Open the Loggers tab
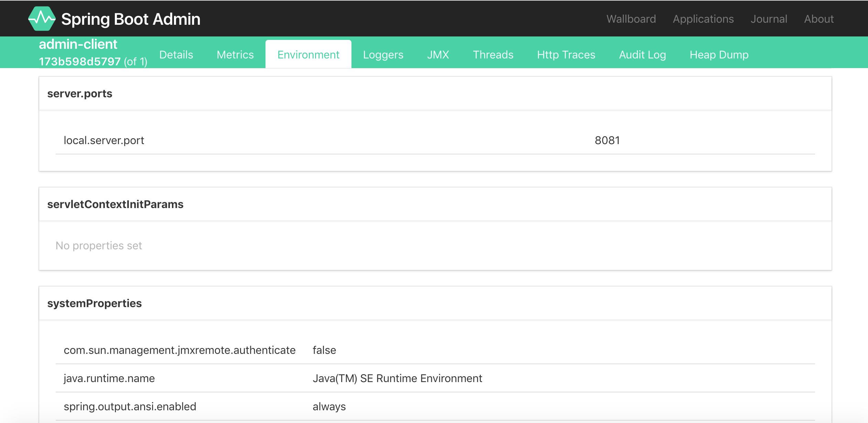 click(383, 55)
